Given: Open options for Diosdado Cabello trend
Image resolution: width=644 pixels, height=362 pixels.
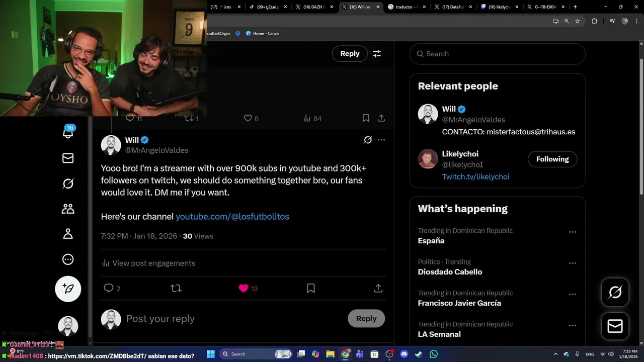Looking at the screenshot, I should tap(572, 263).
